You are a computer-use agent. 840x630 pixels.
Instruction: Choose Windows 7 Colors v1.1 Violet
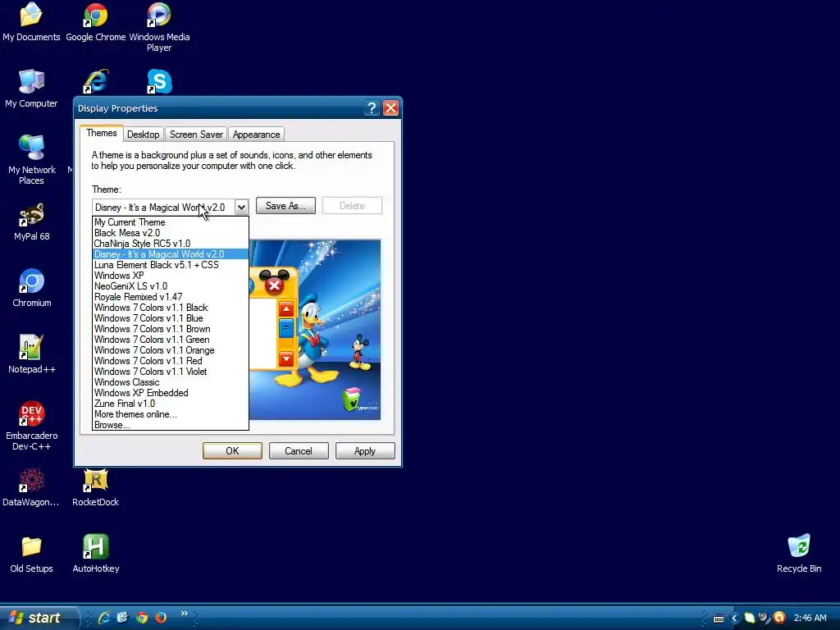coord(171,372)
